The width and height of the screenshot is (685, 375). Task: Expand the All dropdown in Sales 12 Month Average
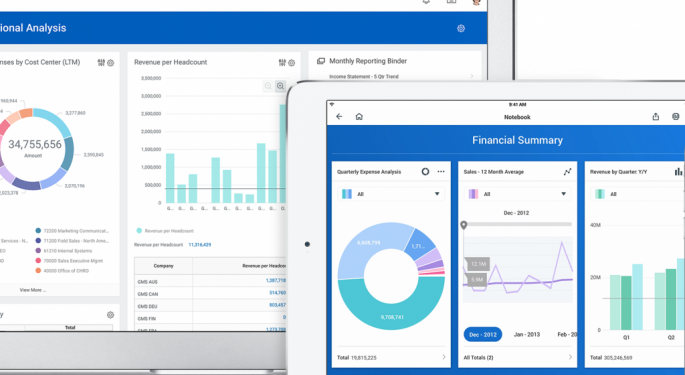click(518, 194)
